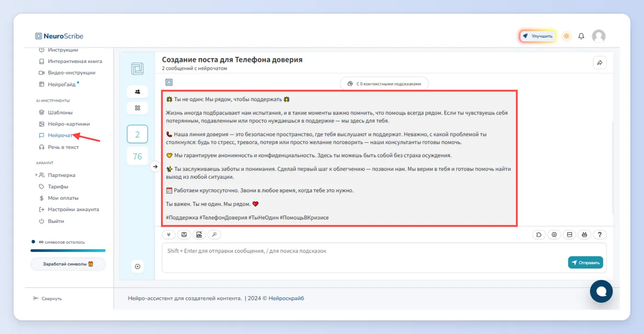
Task: Select the tile showing 76
Action: pos(137,156)
